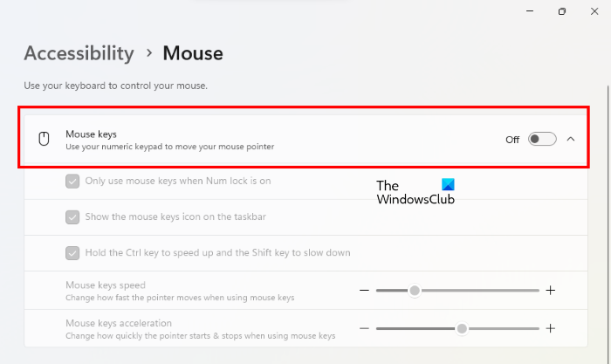
Task: Click the breadcrumb chevron after Accessibility
Action: pos(149,53)
